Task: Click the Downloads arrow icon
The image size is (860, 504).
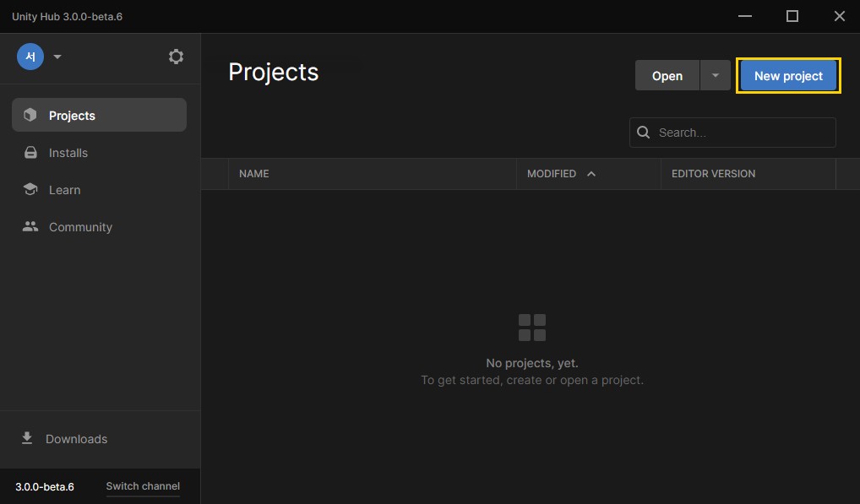Action: [x=27, y=438]
